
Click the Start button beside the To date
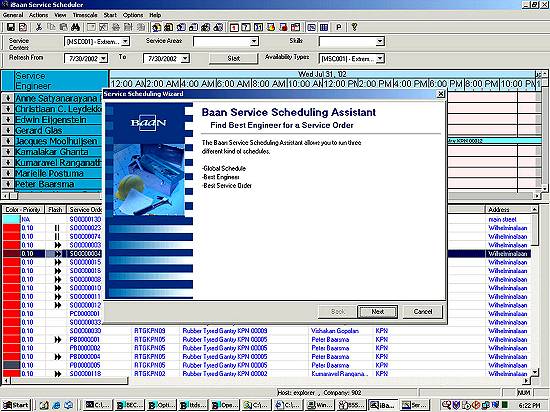(x=233, y=59)
